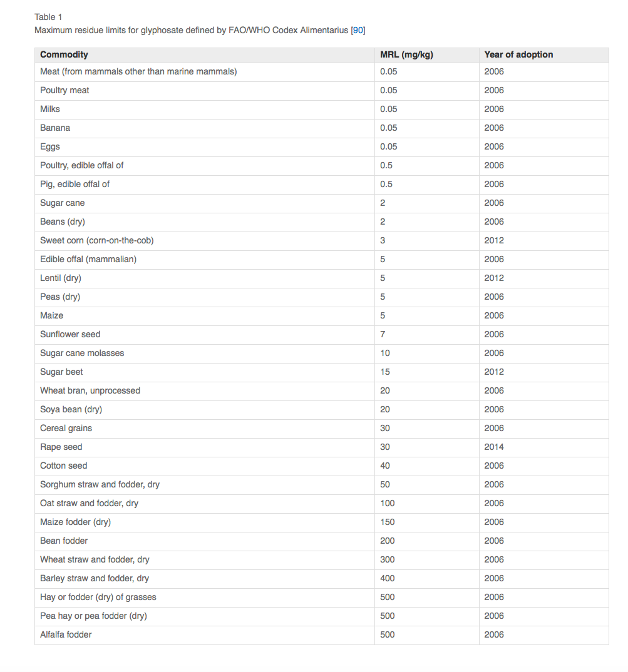The width and height of the screenshot is (628, 672).
Task: Select the Poultry meat commodity cell
Action: click(64, 90)
